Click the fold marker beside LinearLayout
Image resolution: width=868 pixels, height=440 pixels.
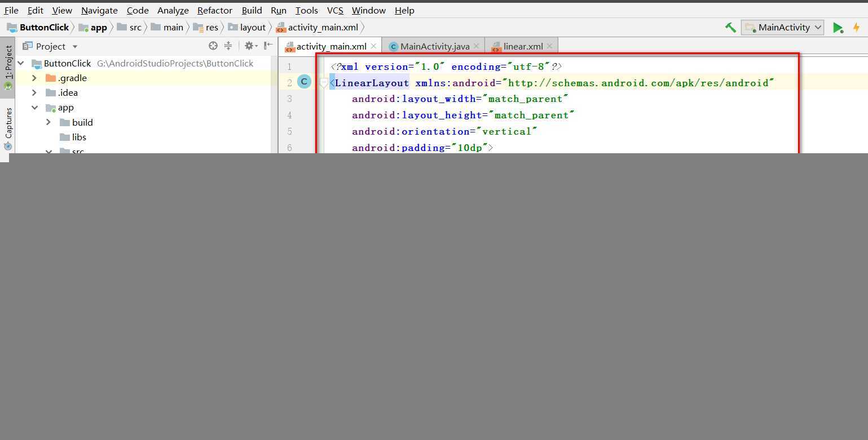[x=323, y=83]
